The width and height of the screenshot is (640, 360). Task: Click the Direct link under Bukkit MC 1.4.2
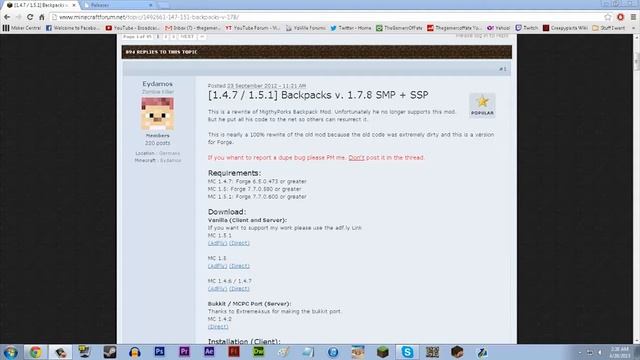tap(218, 327)
